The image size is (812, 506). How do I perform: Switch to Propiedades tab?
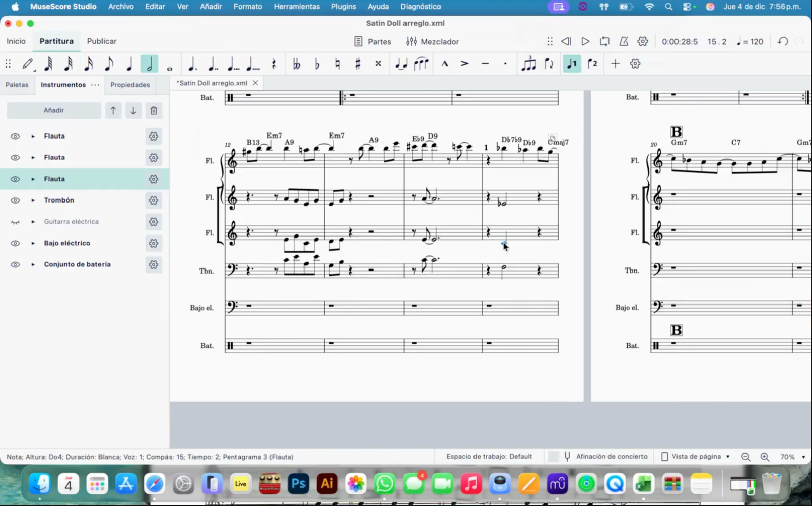coord(130,85)
